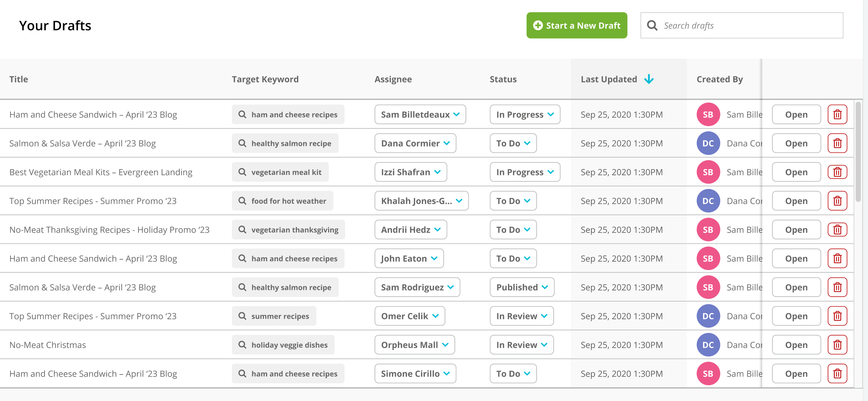This screenshot has width=868, height=401.
Task: Click the magnifier icon in Search drafts box
Action: pyautogui.click(x=652, y=25)
